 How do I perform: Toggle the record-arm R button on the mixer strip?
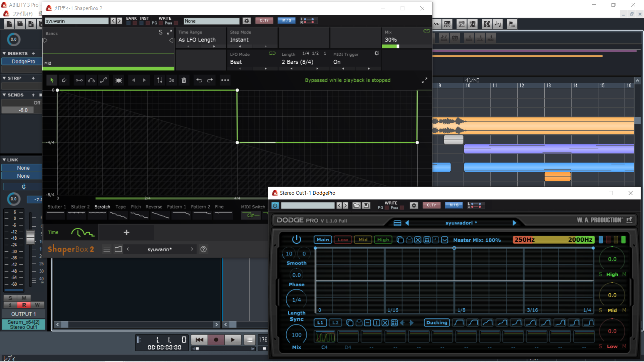point(24,305)
